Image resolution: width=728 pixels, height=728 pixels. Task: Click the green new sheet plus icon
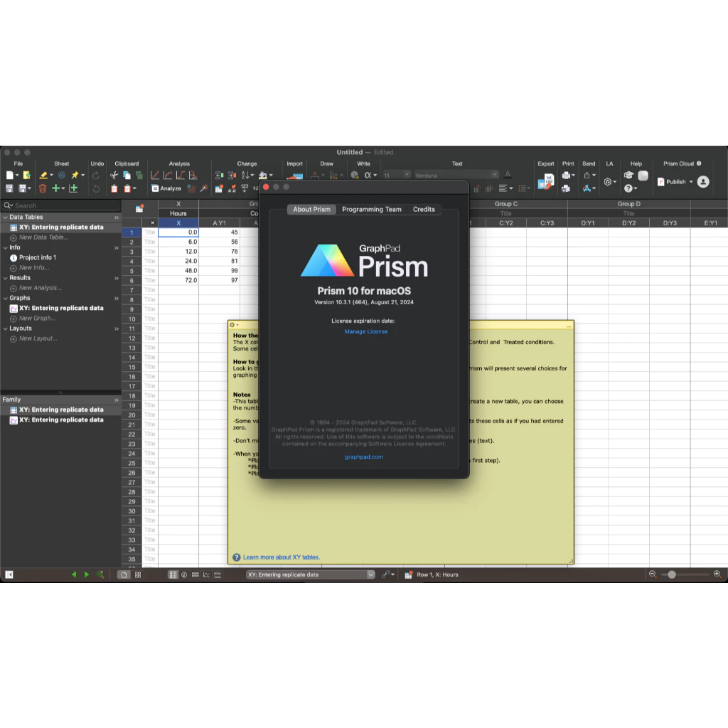pyautogui.click(x=56, y=188)
